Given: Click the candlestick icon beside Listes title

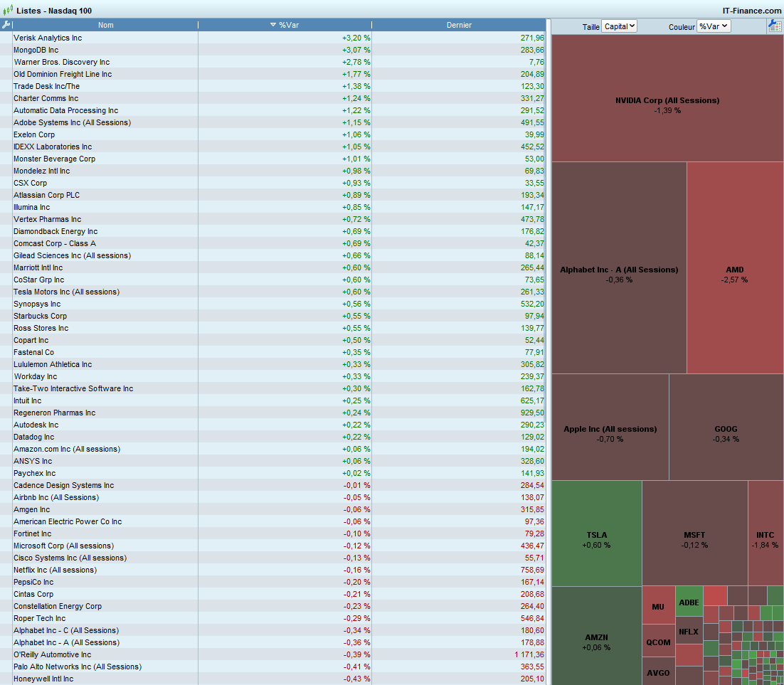Looking at the screenshot, I should [x=8, y=11].
